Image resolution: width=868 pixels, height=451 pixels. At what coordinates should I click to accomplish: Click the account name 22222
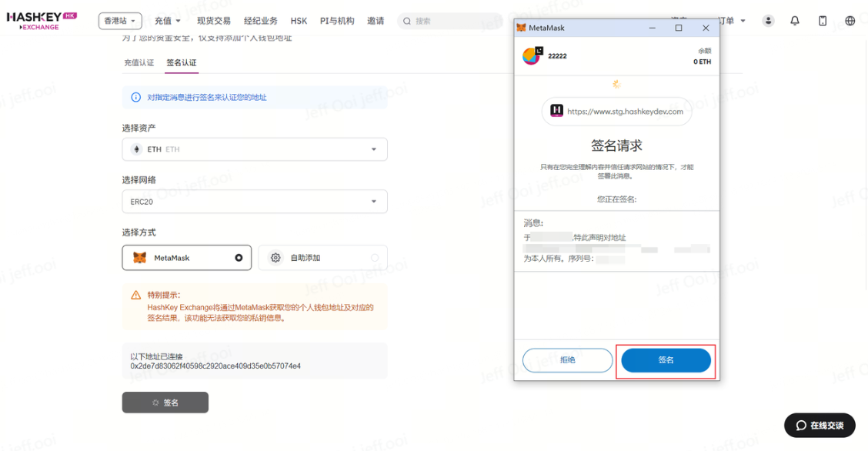pyautogui.click(x=557, y=56)
